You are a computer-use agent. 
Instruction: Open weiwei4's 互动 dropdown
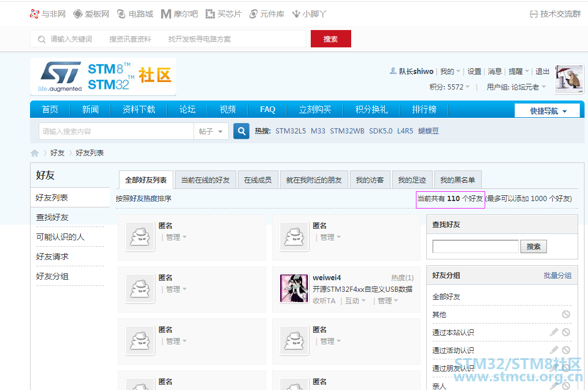pos(355,301)
